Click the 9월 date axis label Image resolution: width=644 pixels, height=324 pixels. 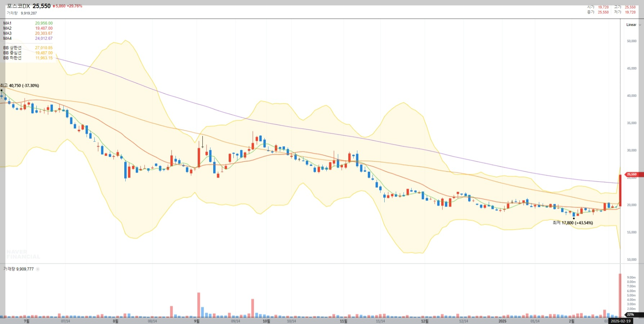point(197,321)
